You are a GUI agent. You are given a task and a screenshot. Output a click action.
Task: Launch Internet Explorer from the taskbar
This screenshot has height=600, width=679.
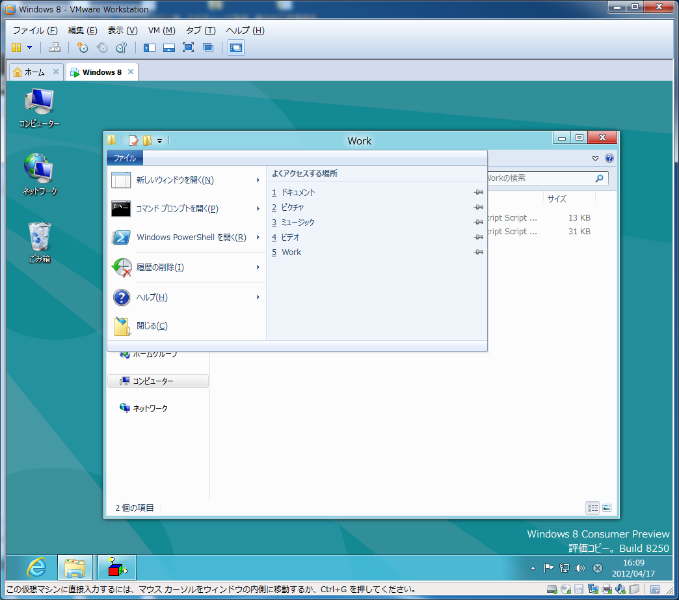pyautogui.click(x=37, y=567)
